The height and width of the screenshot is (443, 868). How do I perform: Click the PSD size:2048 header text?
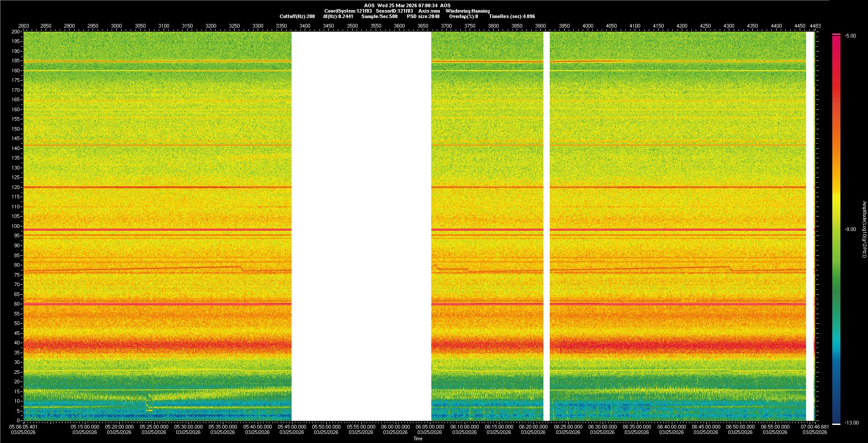pos(423,16)
